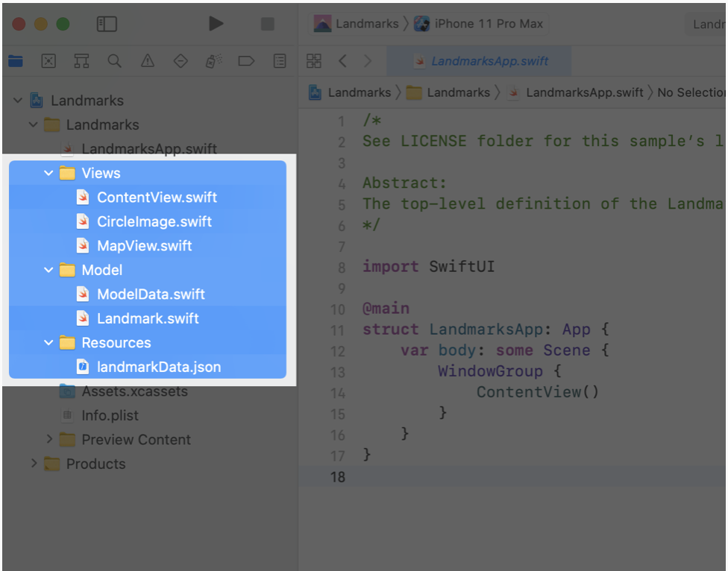
Task: Expand the Products folder
Action: [x=34, y=464]
